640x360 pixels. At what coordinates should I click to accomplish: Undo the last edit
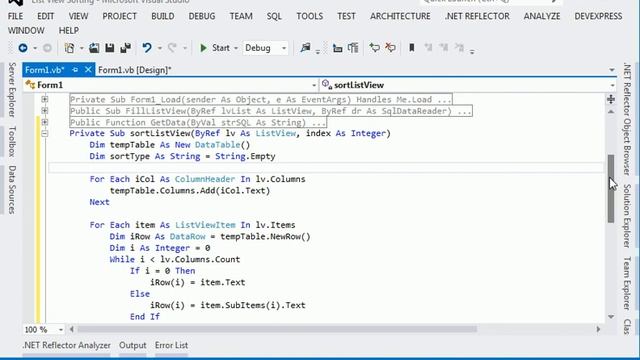click(x=147, y=48)
